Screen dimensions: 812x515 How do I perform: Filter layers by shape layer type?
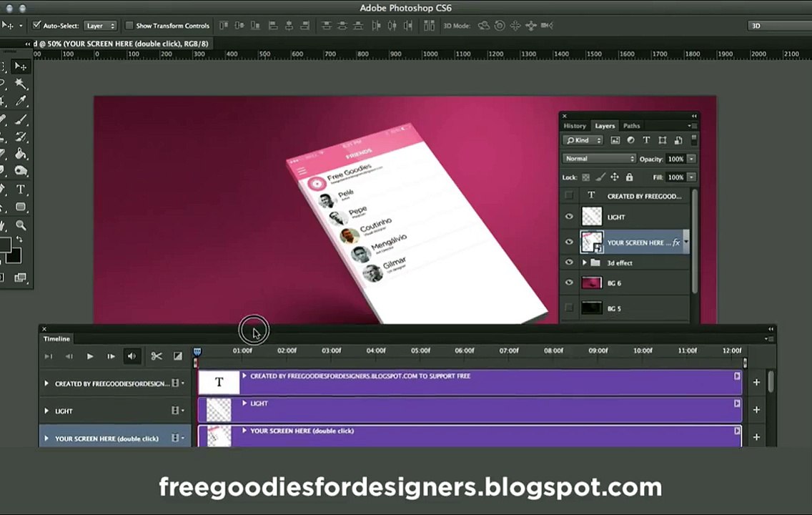pyautogui.click(x=663, y=140)
